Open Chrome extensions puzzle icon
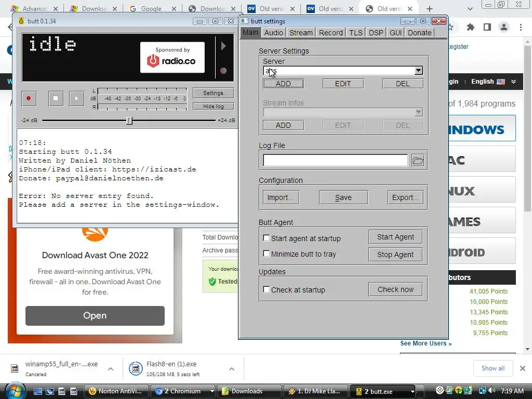The height and width of the screenshot is (399, 532). 470,27
